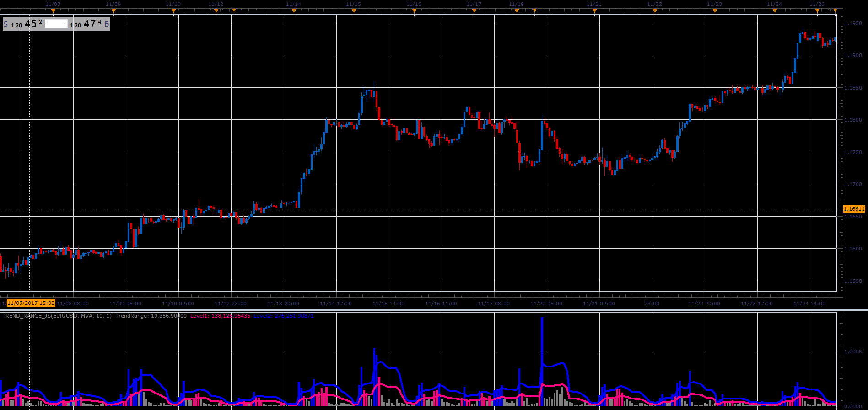Image resolution: width=868 pixels, height=410 pixels.
Task: Click the 1.1850 price axis label
Action: tap(853, 88)
